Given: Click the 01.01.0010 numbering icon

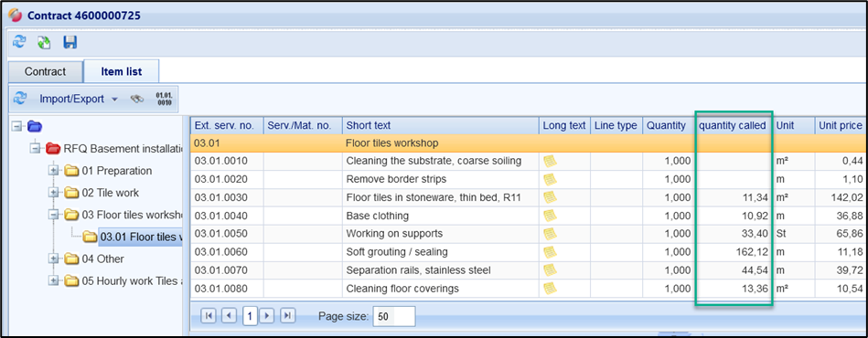Looking at the screenshot, I should 164,99.
